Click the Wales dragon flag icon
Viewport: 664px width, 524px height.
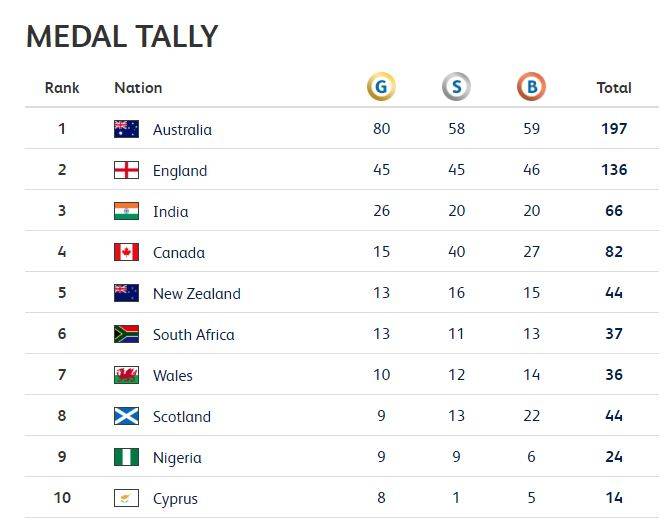(126, 375)
